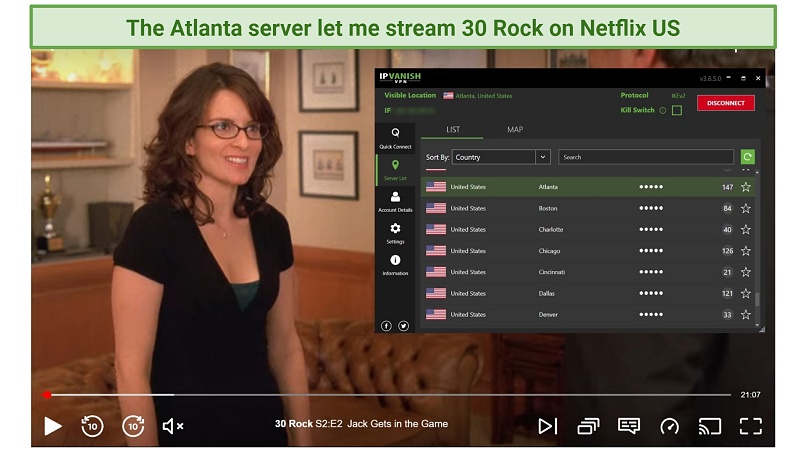Click the Kill Switch info icon
Screen dimensions: 806x453
(x=663, y=111)
